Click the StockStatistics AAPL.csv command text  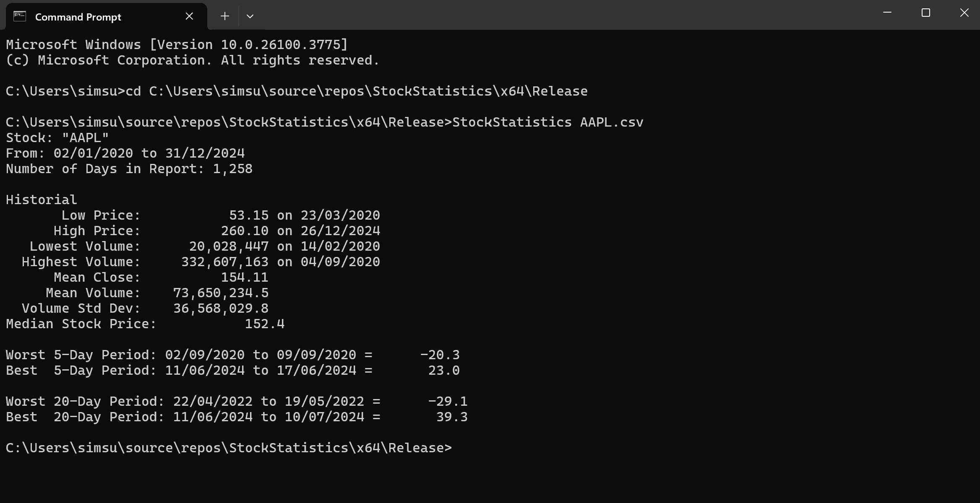click(547, 122)
